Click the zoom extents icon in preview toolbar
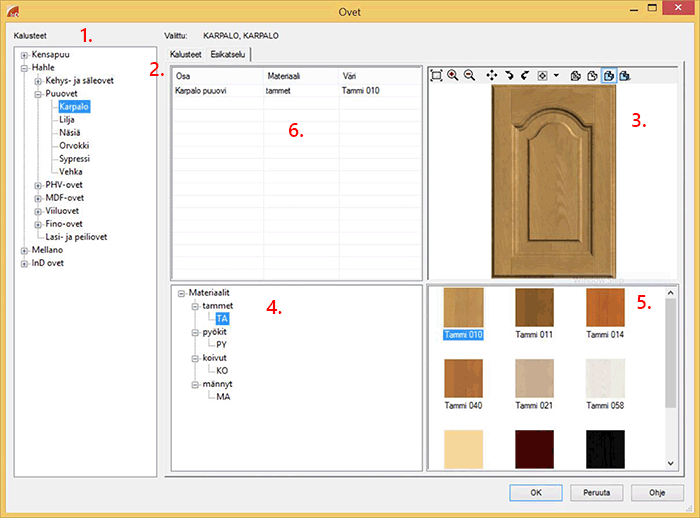The width and height of the screenshot is (700, 518). coord(437,75)
